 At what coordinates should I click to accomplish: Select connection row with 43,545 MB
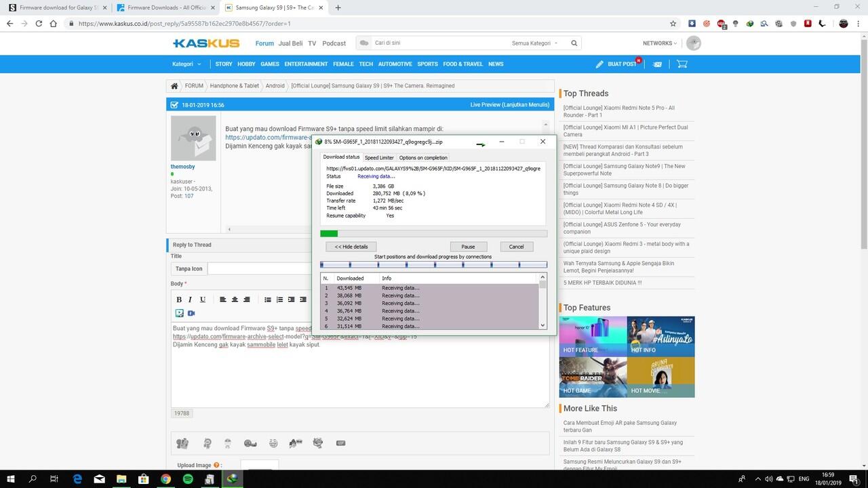click(429, 288)
